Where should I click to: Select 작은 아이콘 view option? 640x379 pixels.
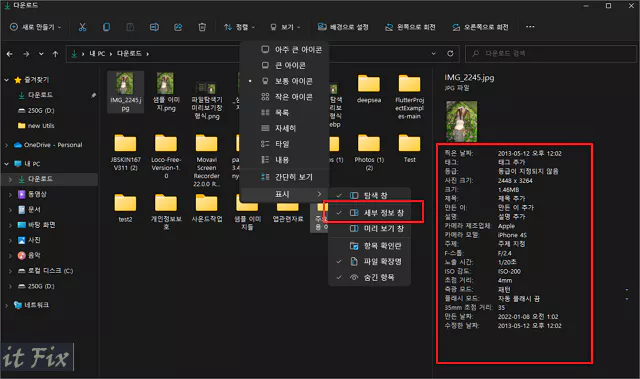click(284, 97)
